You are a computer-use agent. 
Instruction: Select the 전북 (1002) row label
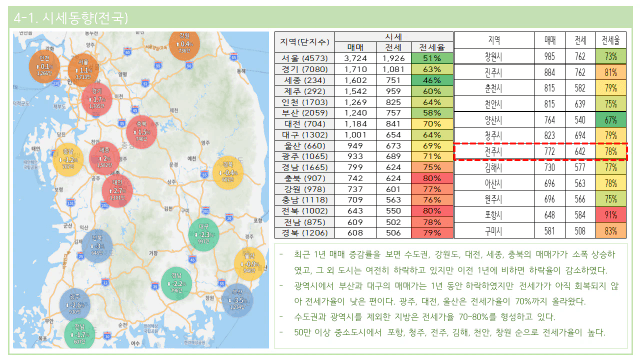(304, 211)
